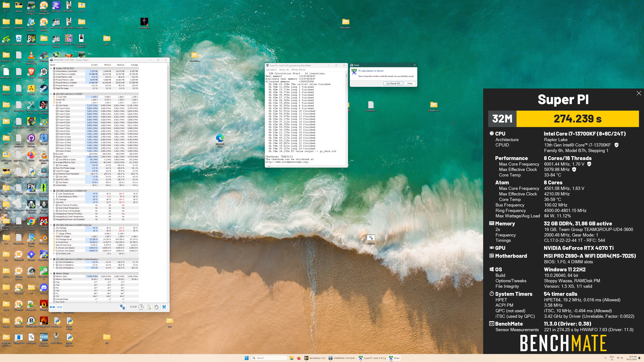Select the Steam desktop shortcut
The image size is (644, 362).
coord(44,90)
